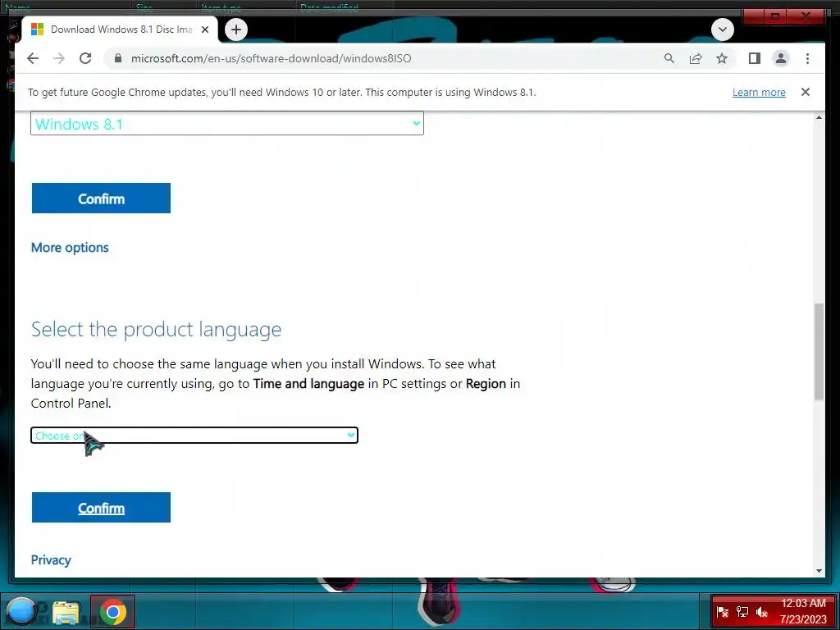
Task: Open the zoom magnifier in address bar
Action: tap(669, 58)
